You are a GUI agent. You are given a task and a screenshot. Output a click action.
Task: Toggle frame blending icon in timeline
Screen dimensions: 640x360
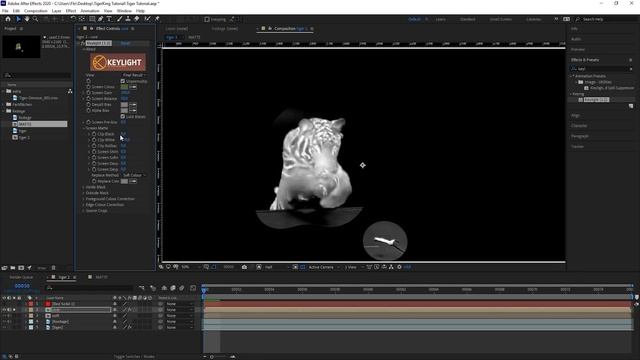click(173, 288)
